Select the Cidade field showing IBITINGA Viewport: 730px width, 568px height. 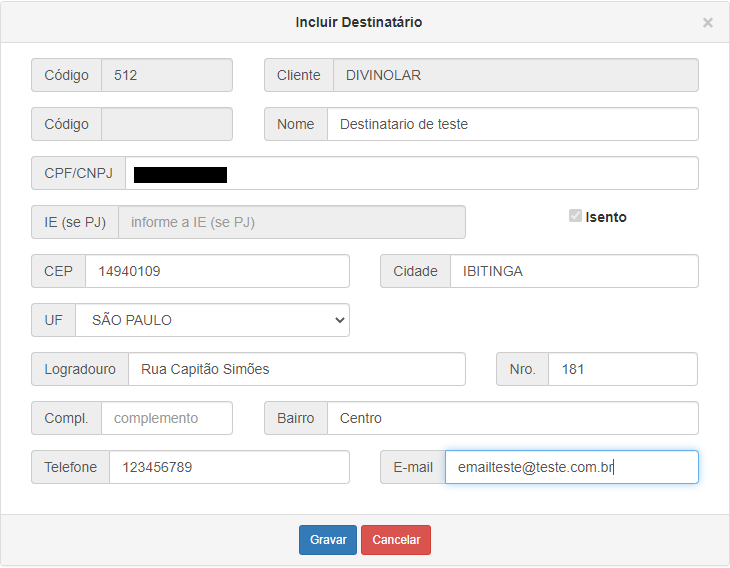[x=573, y=271]
